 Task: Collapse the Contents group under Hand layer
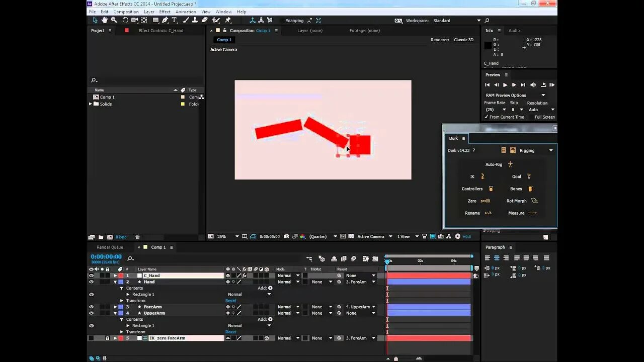[121, 288]
